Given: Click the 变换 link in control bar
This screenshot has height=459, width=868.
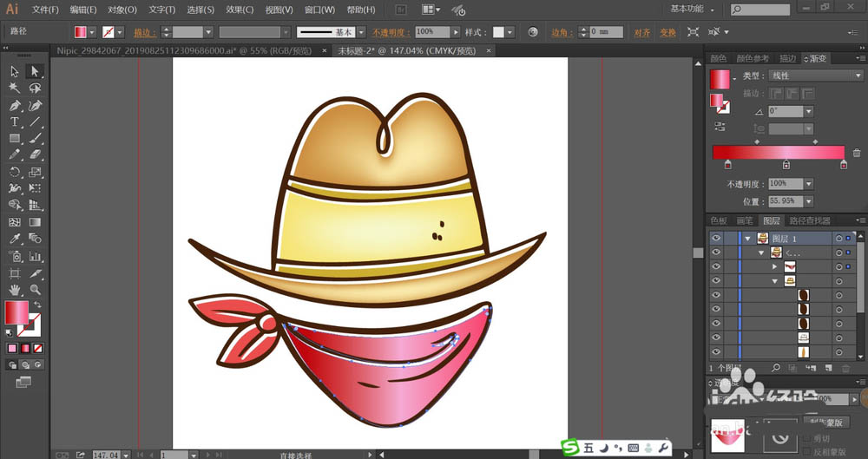Looking at the screenshot, I should (667, 32).
